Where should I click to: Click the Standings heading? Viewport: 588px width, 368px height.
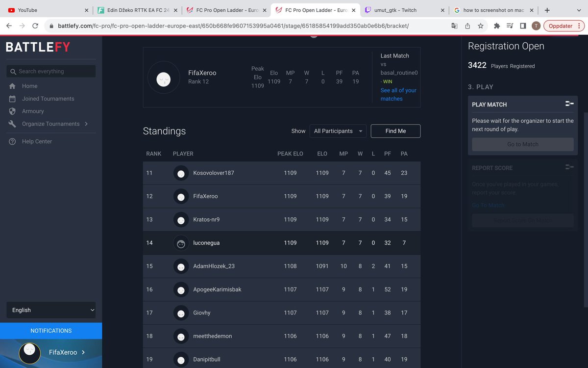click(x=164, y=131)
